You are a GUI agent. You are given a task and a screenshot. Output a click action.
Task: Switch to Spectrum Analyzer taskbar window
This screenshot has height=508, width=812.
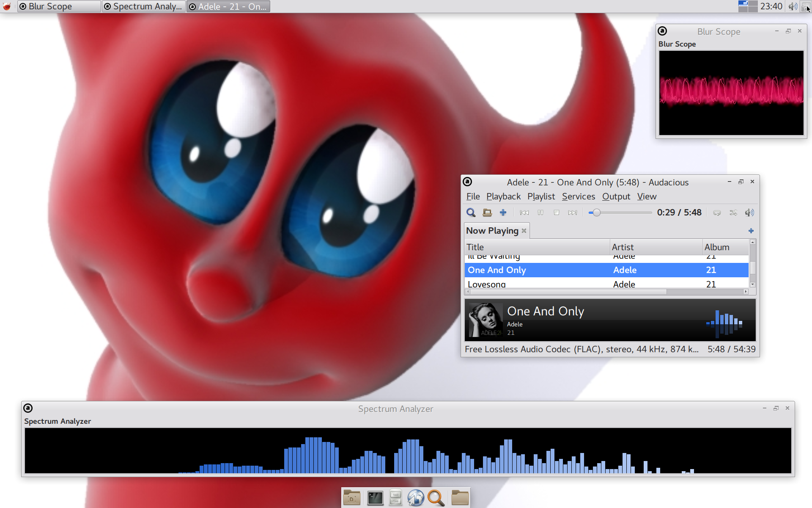144,6
